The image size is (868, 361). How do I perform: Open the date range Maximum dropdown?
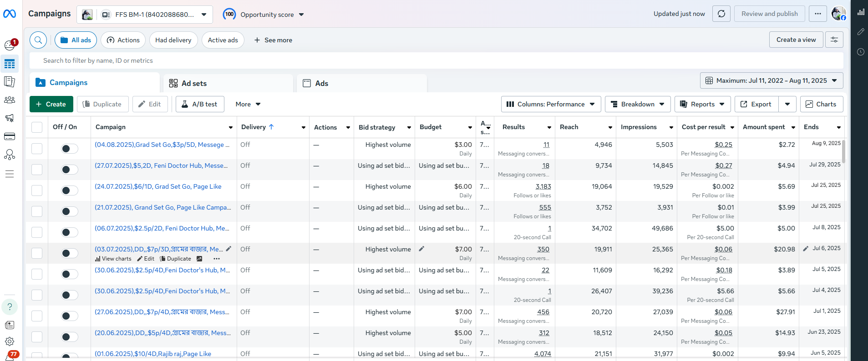click(x=771, y=80)
